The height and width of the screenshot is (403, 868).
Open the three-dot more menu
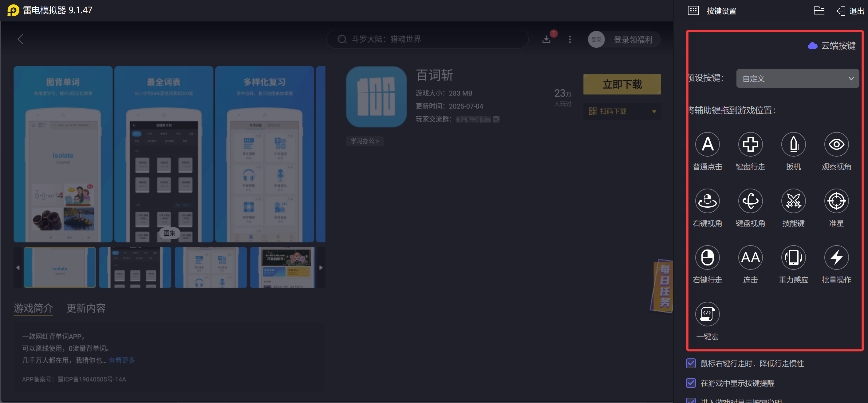pos(570,39)
